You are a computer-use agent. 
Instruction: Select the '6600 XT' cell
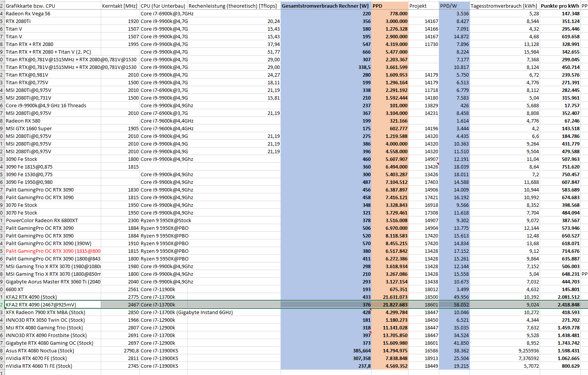click(x=53, y=289)
